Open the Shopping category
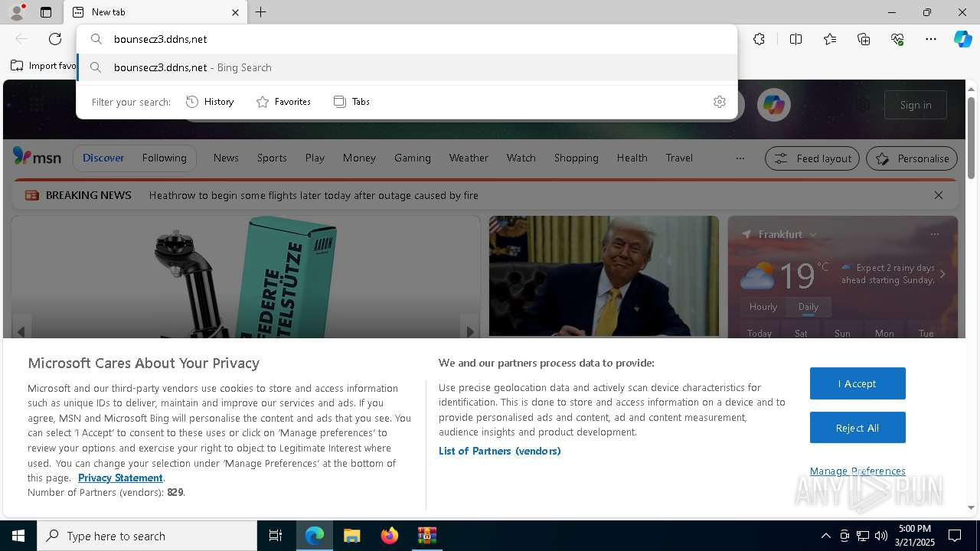The image size is (980, 551). [x=577, y=158]
